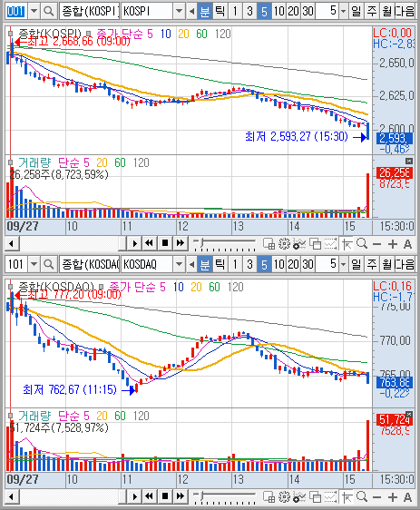Click the search magnifier beside code 001

click(48, 12)
